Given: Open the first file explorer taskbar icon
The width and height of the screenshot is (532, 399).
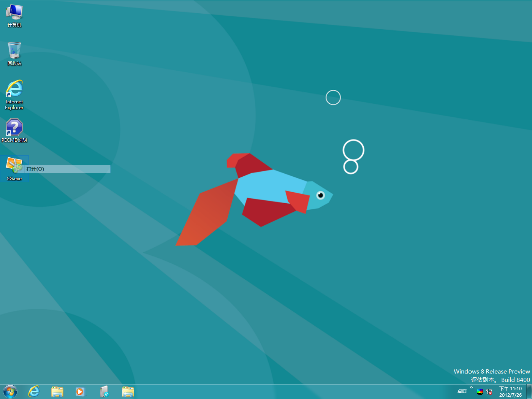Looking at the screenshot, I should [57, 392].
